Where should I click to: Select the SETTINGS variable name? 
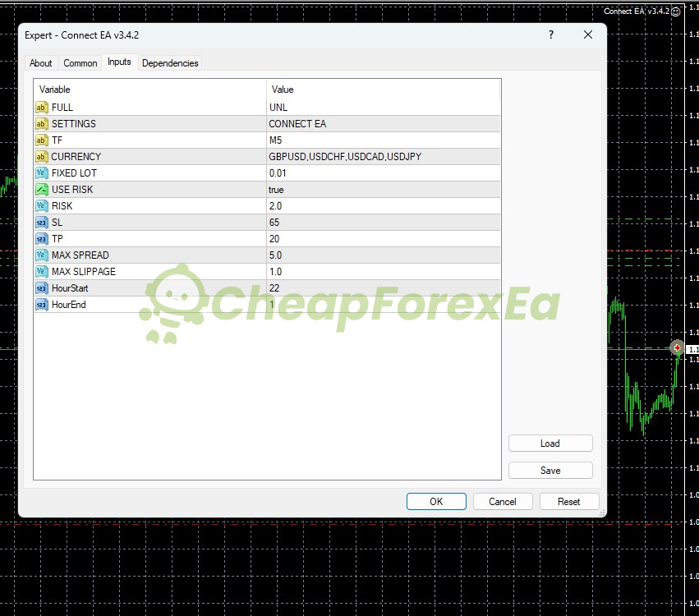[x=74, y=124]
